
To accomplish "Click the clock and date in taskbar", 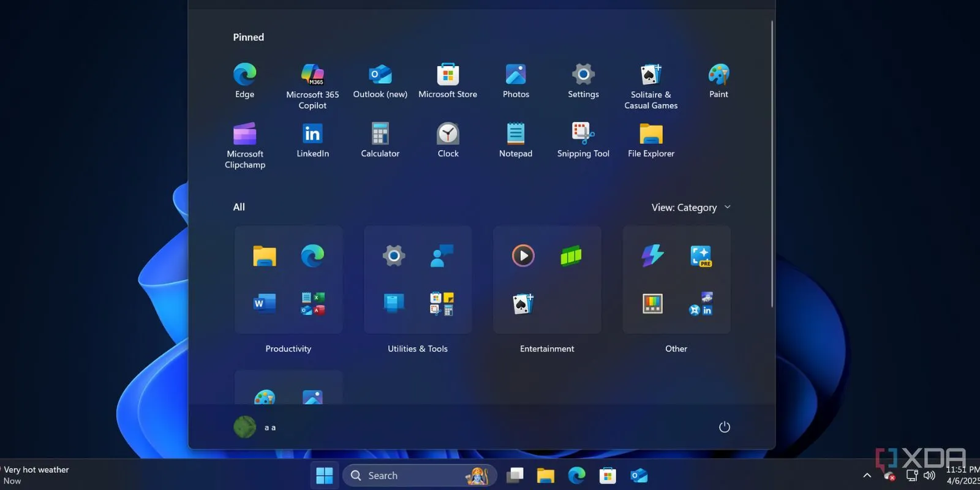I will (x=962, y=475).
